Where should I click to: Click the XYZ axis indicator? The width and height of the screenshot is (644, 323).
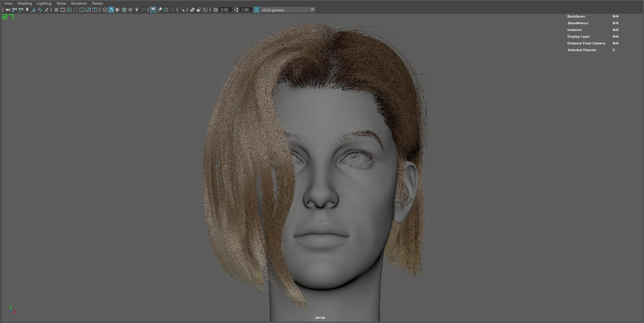pyautogui.click(x=13, y=310)
